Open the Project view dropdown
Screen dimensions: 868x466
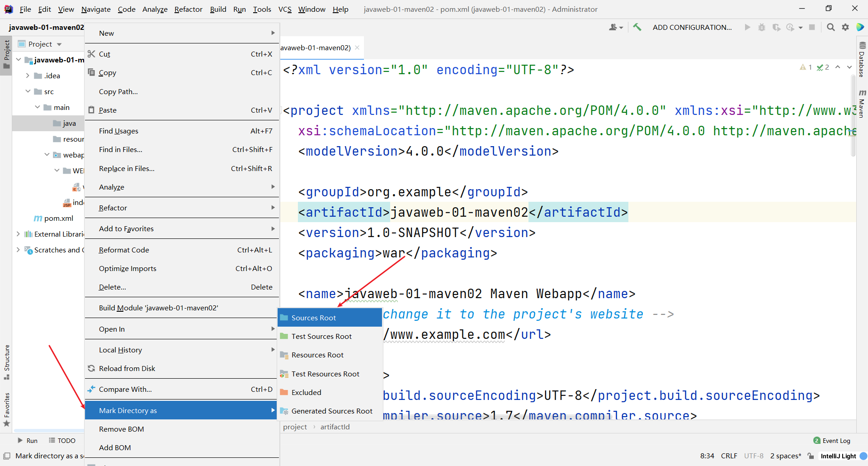pyautogui.click(x=40, y=44)
